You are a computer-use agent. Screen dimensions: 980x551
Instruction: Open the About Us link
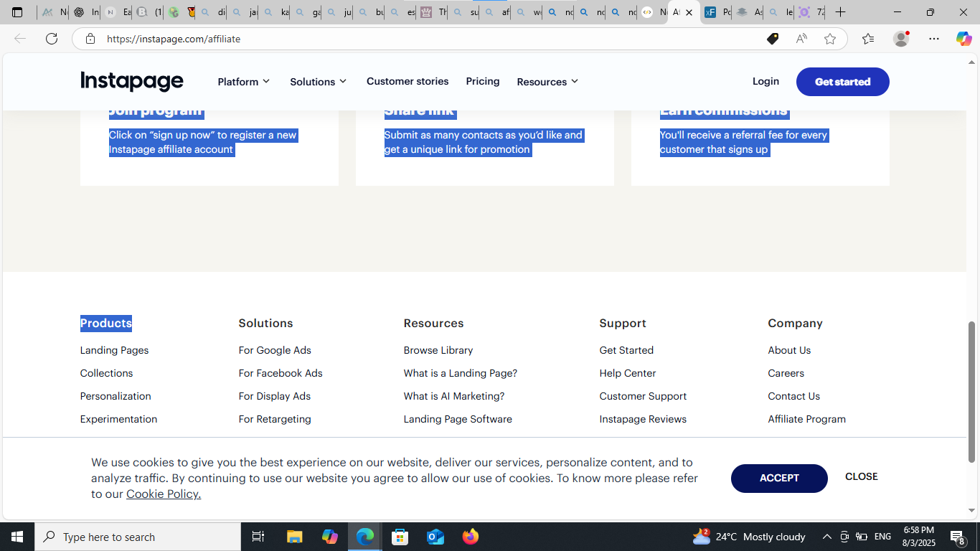coord(789,350)
